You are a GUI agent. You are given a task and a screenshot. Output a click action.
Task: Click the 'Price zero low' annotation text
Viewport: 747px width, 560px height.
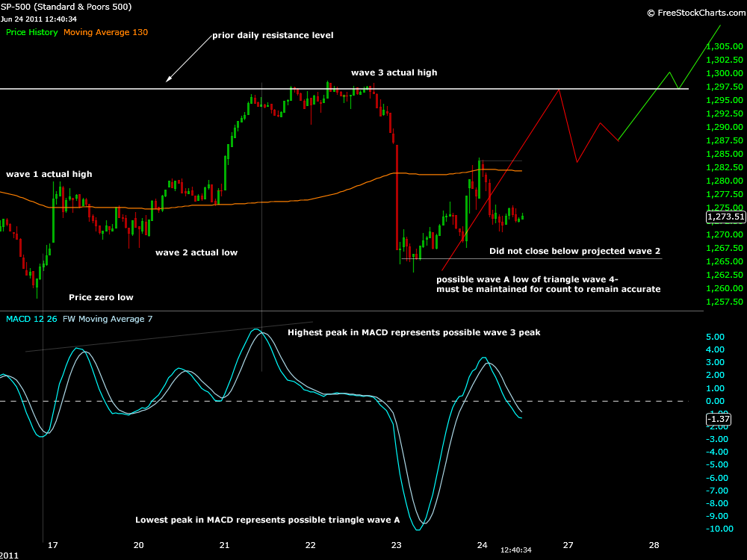coord(100,296)
